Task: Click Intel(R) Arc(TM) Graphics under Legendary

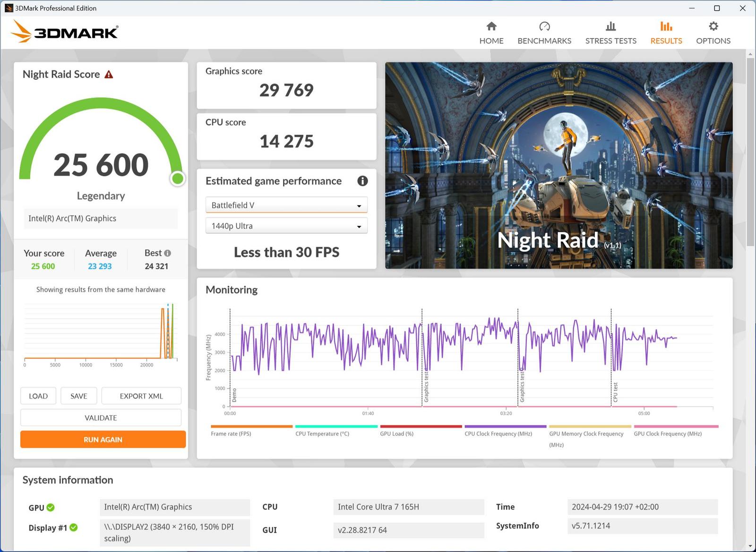Action: 101,219
